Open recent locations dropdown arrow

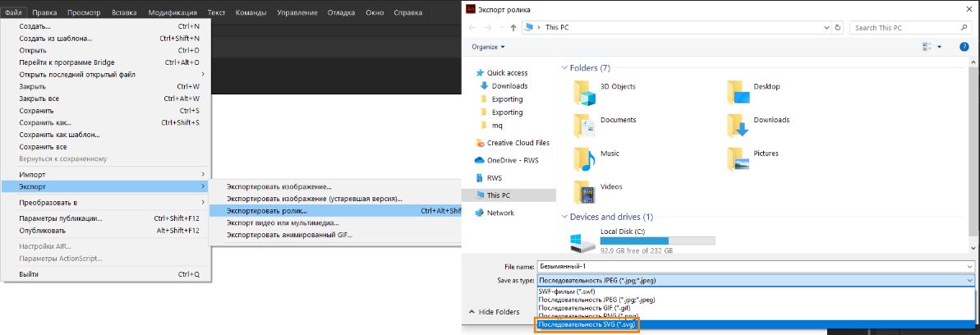click(x=501, y=27)
